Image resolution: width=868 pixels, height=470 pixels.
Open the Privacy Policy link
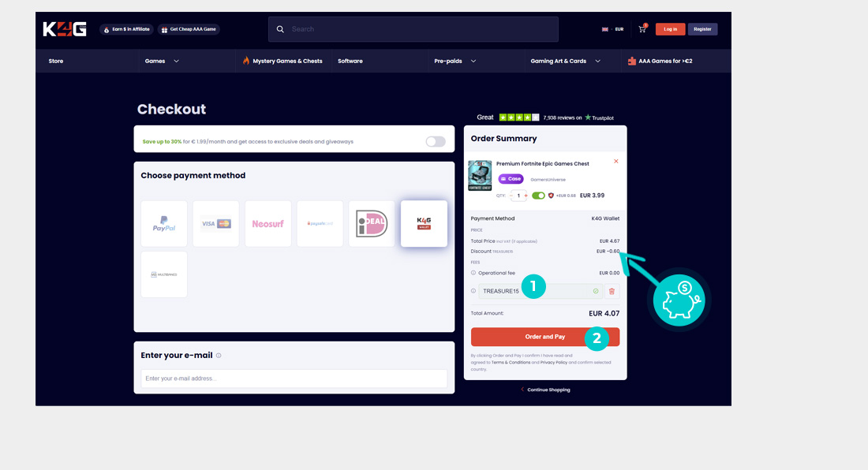(554, 363)
